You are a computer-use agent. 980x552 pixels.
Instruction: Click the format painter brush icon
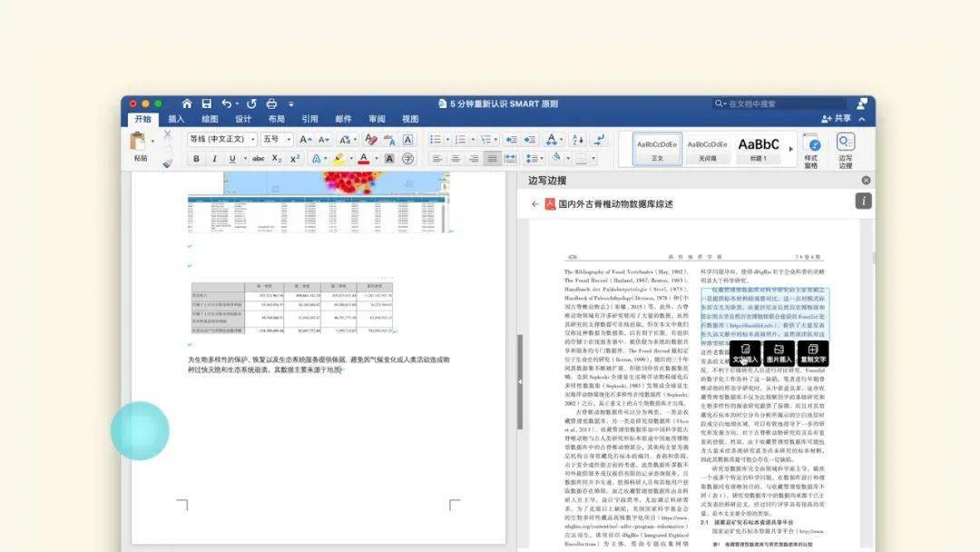168,163
